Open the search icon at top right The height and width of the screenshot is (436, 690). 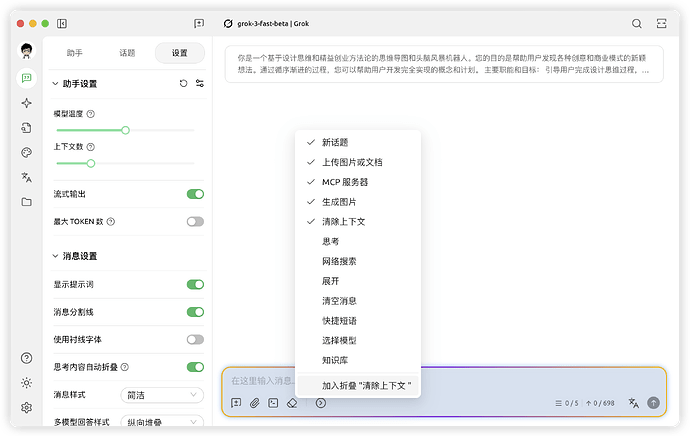click(636, 24)
